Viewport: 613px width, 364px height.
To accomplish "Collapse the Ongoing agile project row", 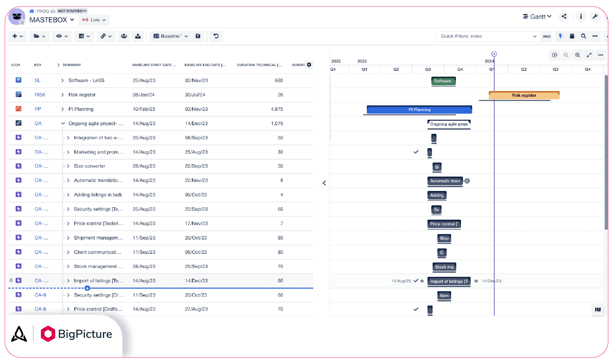I will [63, 124].
